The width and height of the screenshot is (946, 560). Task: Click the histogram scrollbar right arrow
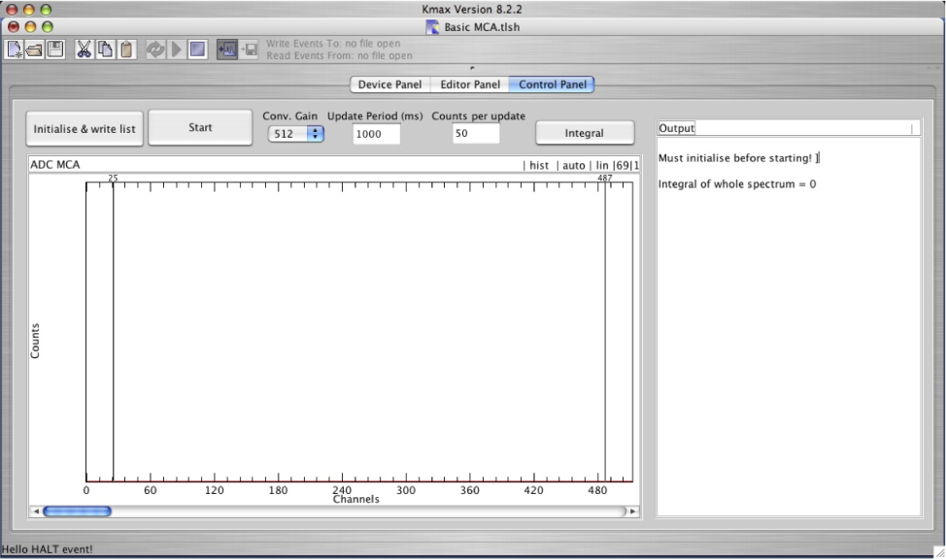coord(632,511)
